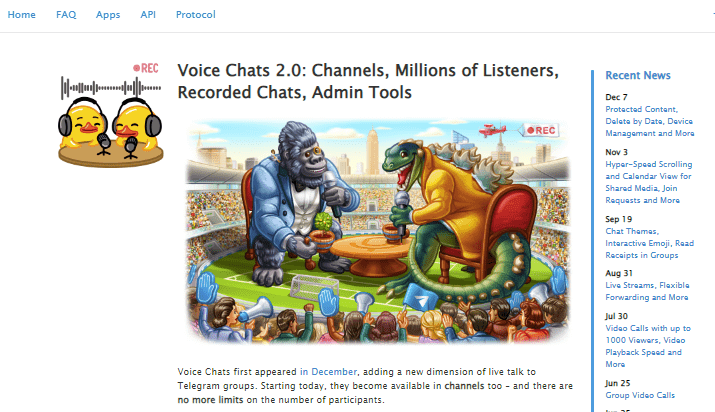The image size is (715, 412).
Task: Click the red REC label above ducks
Action: click(x=146, y=68)
